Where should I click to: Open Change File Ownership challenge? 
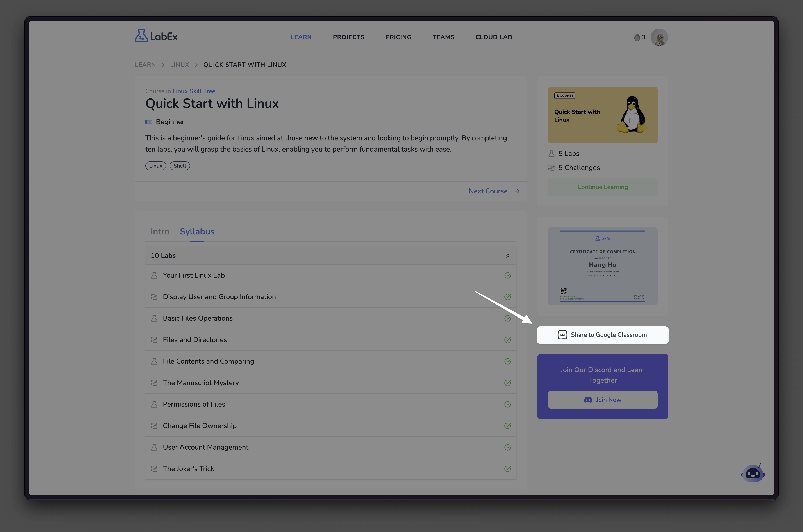pos(331,426)
